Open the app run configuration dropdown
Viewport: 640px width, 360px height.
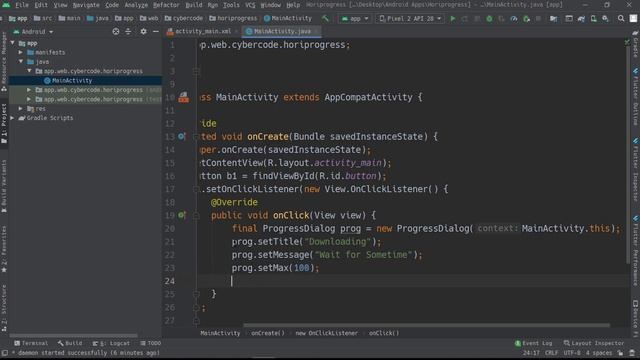tap(355, 19)
